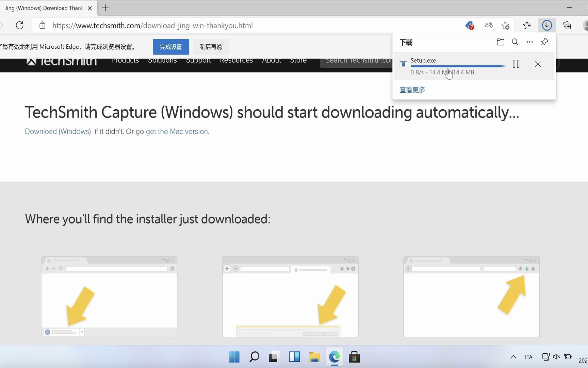Click the browser refresh icon
Image resolution: width=588 pixels, height=368 pixels.
[20, 25]
